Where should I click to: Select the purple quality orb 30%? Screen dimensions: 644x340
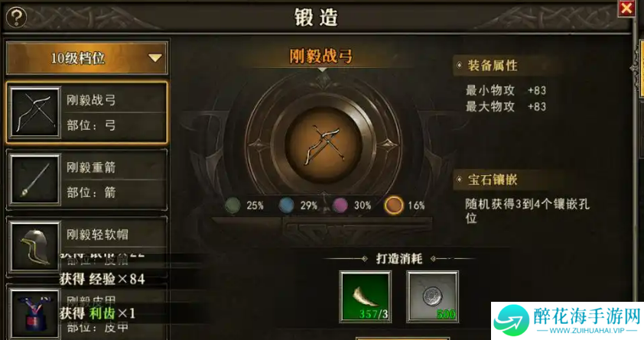[x=340, y=205]
